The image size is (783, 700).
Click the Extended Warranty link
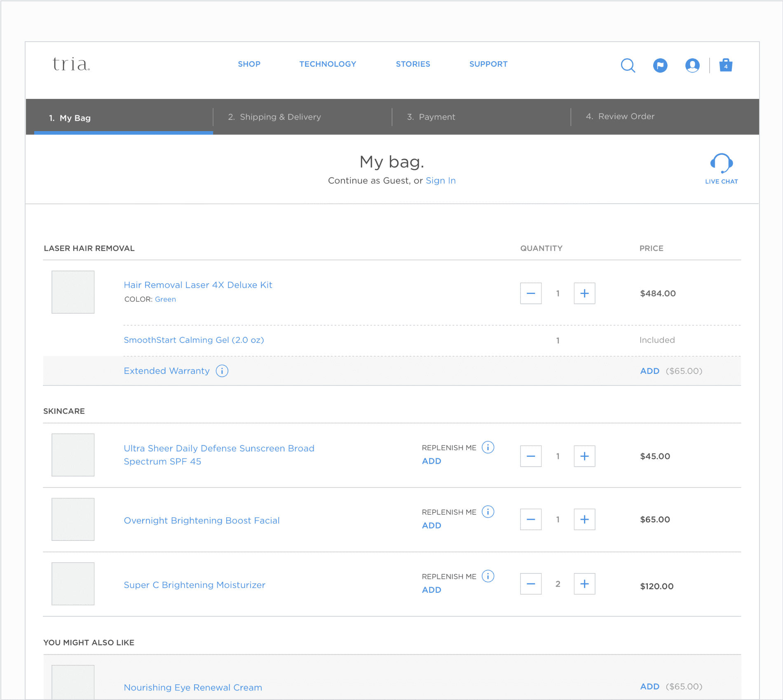166,371
